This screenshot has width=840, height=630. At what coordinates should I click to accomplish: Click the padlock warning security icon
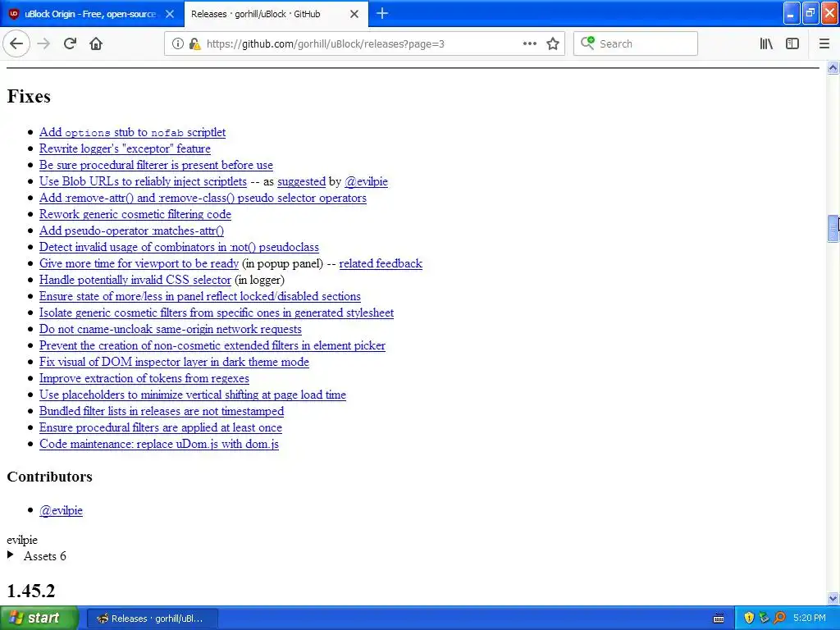point(194,44)
